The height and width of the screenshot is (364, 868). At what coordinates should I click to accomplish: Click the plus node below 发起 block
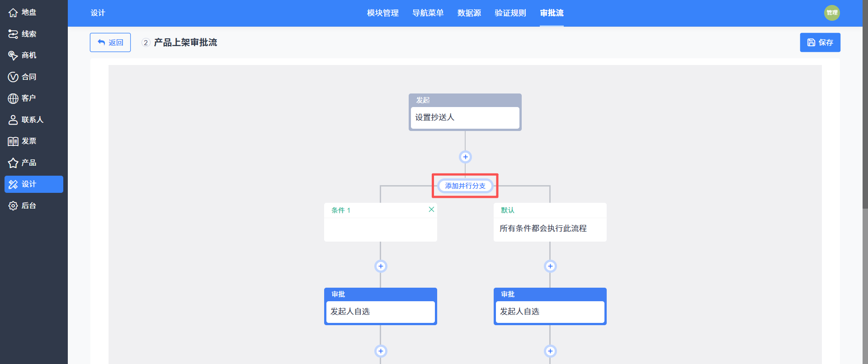pos(465,157)
